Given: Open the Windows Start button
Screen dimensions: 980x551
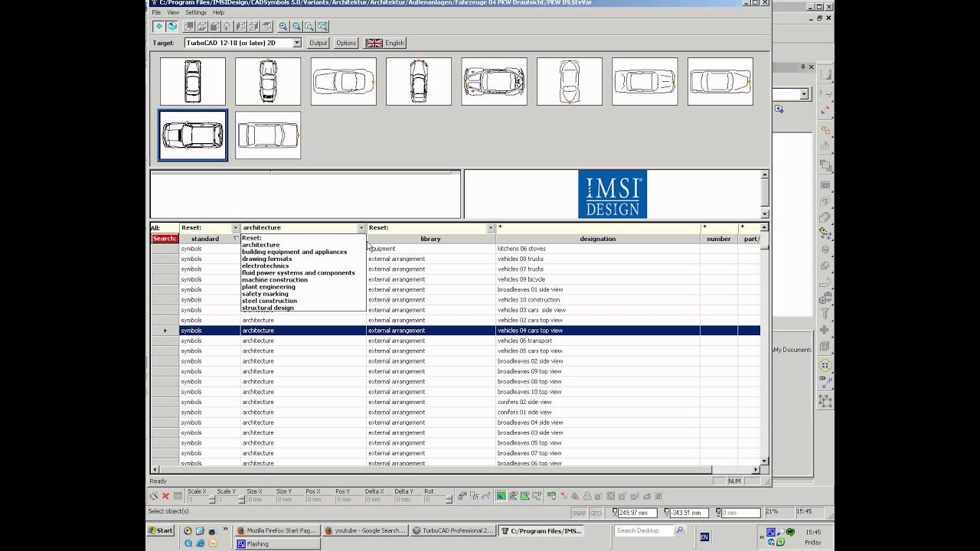Looking at the screenshot, I should 162,530.
